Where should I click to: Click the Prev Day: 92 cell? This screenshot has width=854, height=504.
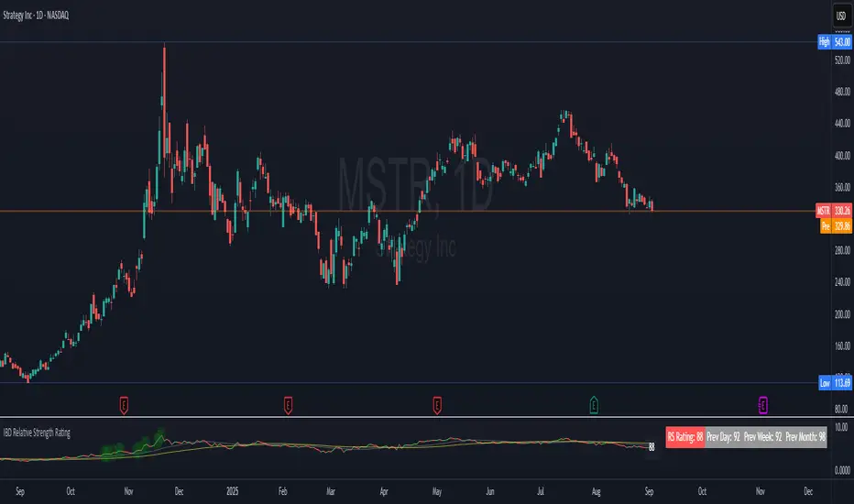[723, 437]
